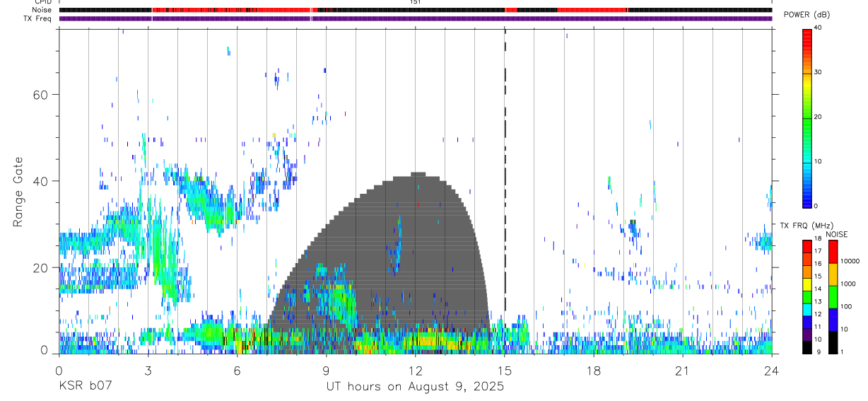The height and width of the screenshot is (401, 868).
Task: Click the '1000' label on NOISE scale
Action: [848, 284]
